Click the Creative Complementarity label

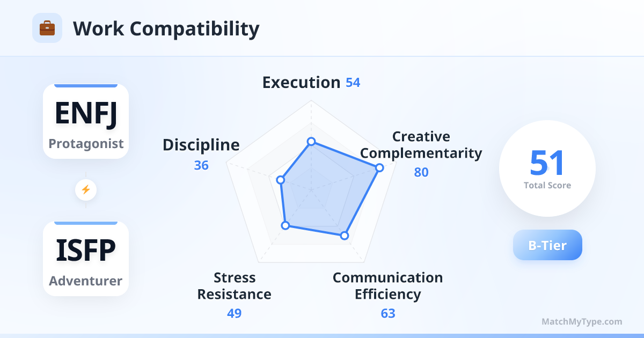point(421,145)
